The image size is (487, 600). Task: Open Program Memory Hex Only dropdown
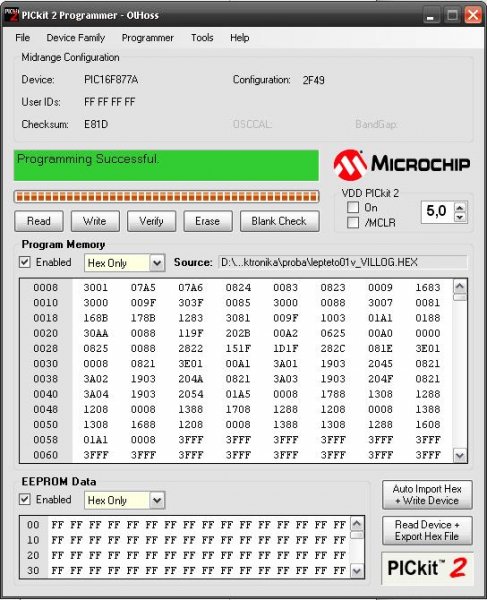[157, 263]
